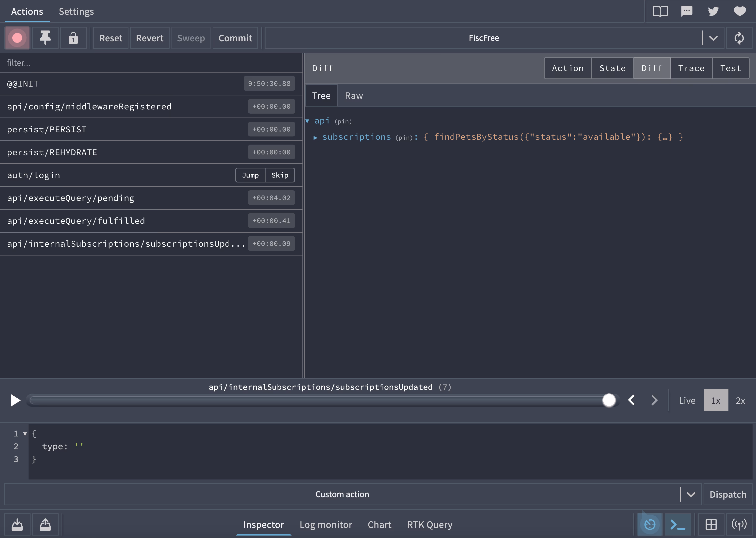
Task: Toggle the slider timer icon
Action: (x=649, y=524)
